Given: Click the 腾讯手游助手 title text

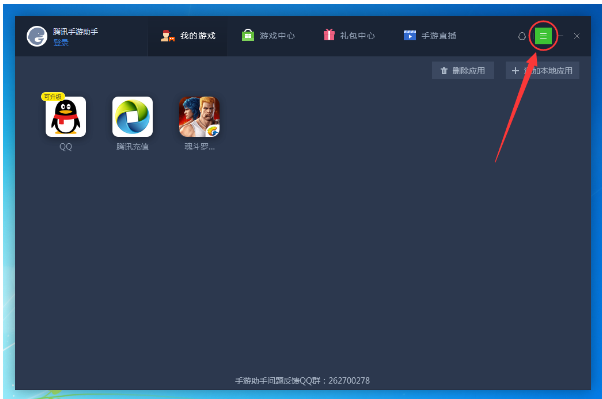Looking at the screenshot, I should point(75,31).
